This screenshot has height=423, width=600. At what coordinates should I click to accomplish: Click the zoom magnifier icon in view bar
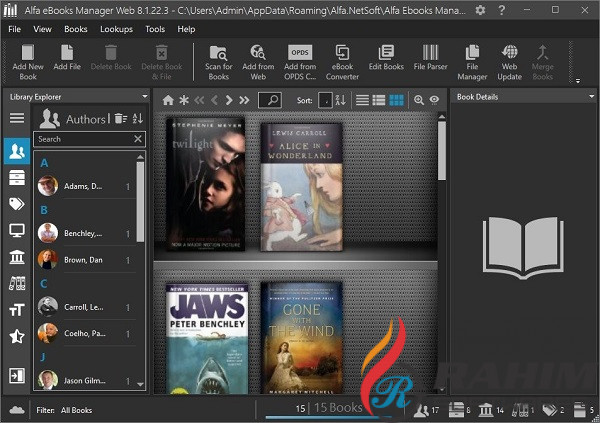[x=419, y=100]
